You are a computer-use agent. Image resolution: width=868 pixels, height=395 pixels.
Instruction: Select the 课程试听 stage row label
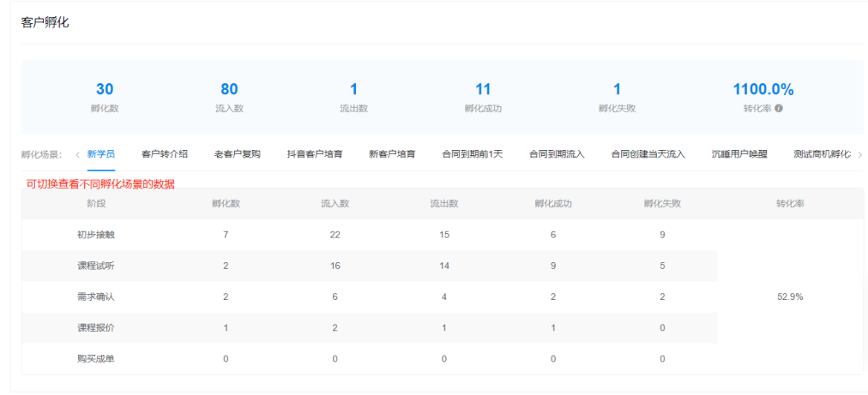pyautogui.click(x=96, y=266)
